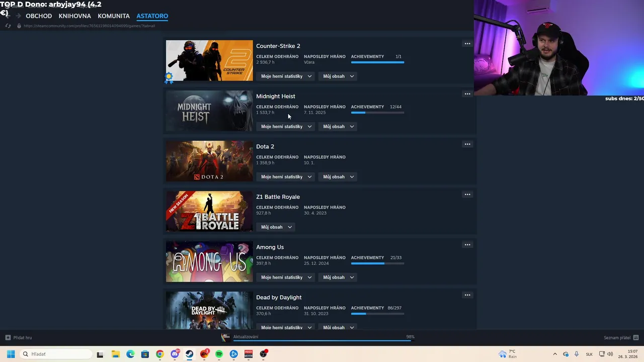Open the ASTATORO profile tab
Screen dimensions: 644x362
pos(152,16)
